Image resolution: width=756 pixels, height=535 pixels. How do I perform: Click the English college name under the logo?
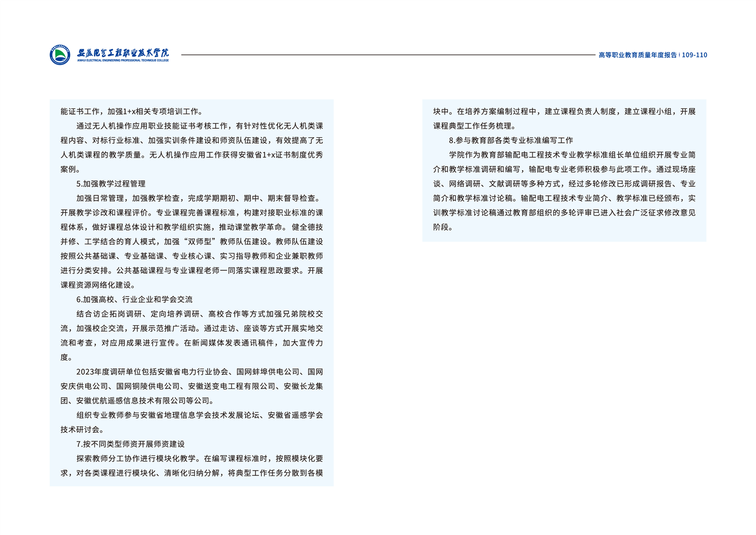click(x=123, y=61)
